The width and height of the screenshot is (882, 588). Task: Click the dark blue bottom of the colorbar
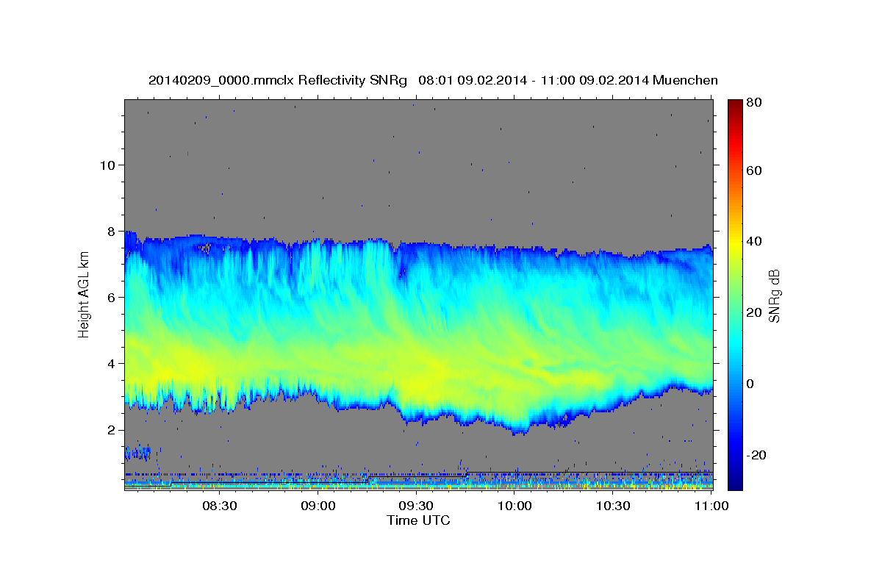point(735,481)
